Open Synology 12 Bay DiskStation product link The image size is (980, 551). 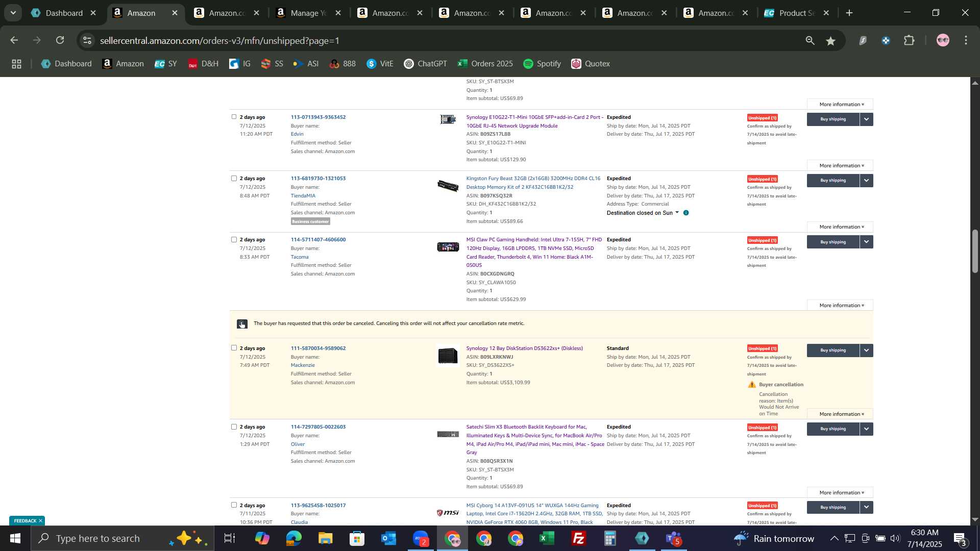point(524,348)
